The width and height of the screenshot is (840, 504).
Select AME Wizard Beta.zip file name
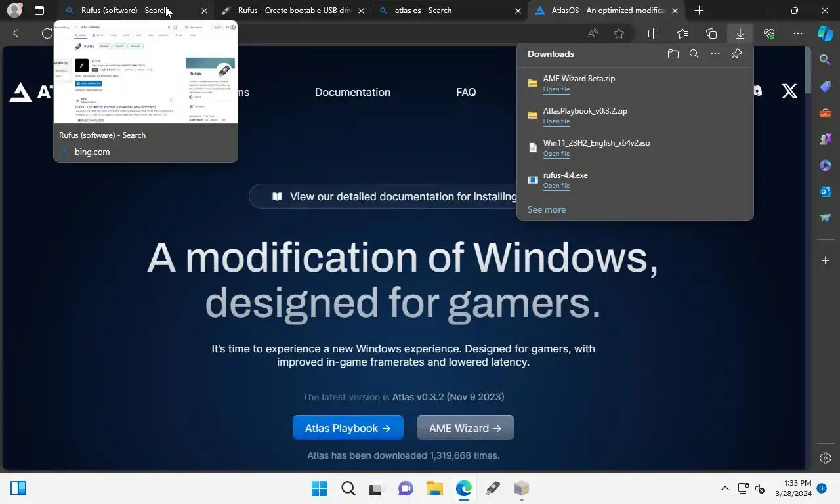(x=579, y=79)
